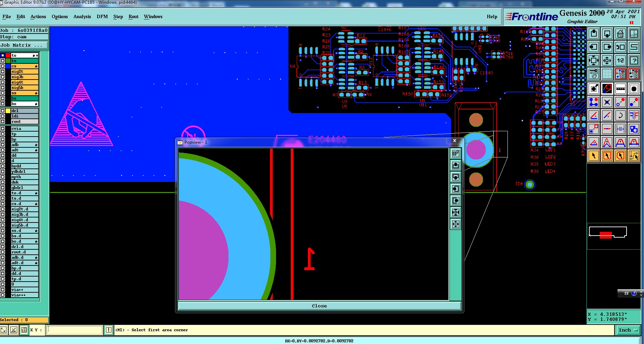Screen dimensions: 644x344
Task: Click the yellow color swatch of layer 'drl'
Action: (x=8, y=111)
